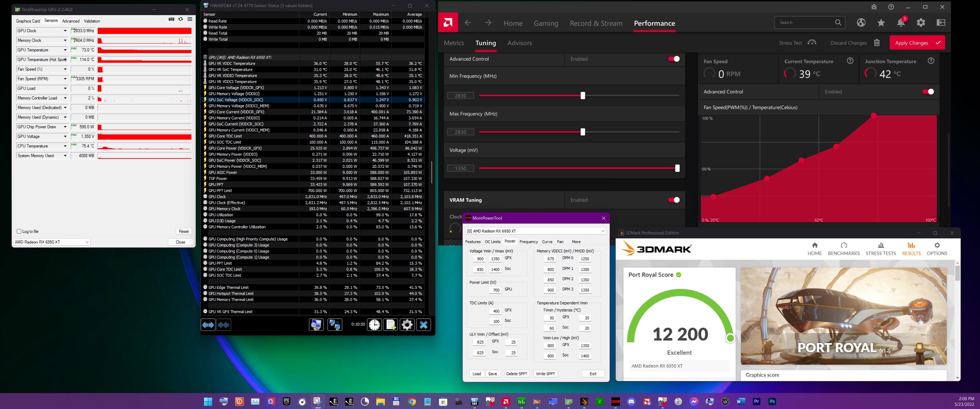Open GPU Temperature sensor dropdown in GPU-Z
This screenshot has width=980, height=409.
65,50
